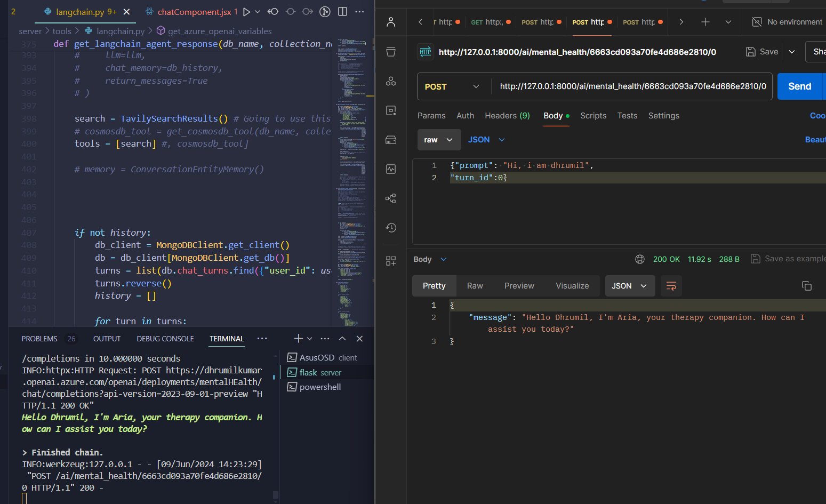Add a new request tab in Postman
Image resolution: width=826 pixels, height=504 pixels.
(705, 22)
